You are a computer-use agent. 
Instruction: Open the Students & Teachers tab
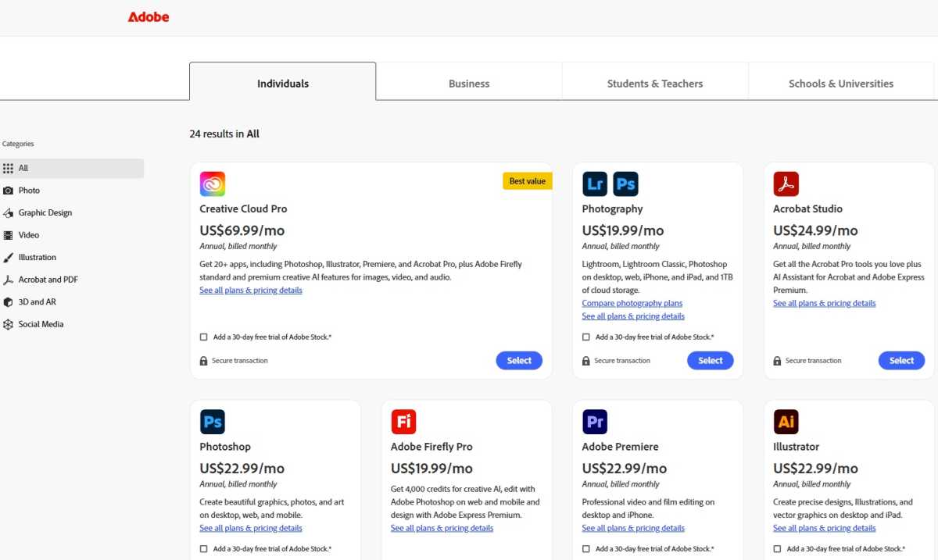(x=654, y=83)
